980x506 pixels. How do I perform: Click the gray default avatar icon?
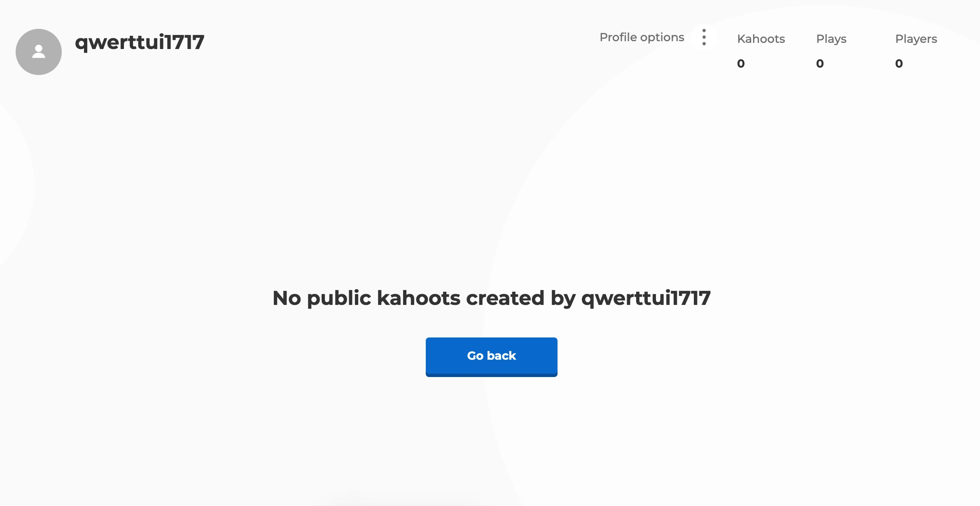point(39,52)
